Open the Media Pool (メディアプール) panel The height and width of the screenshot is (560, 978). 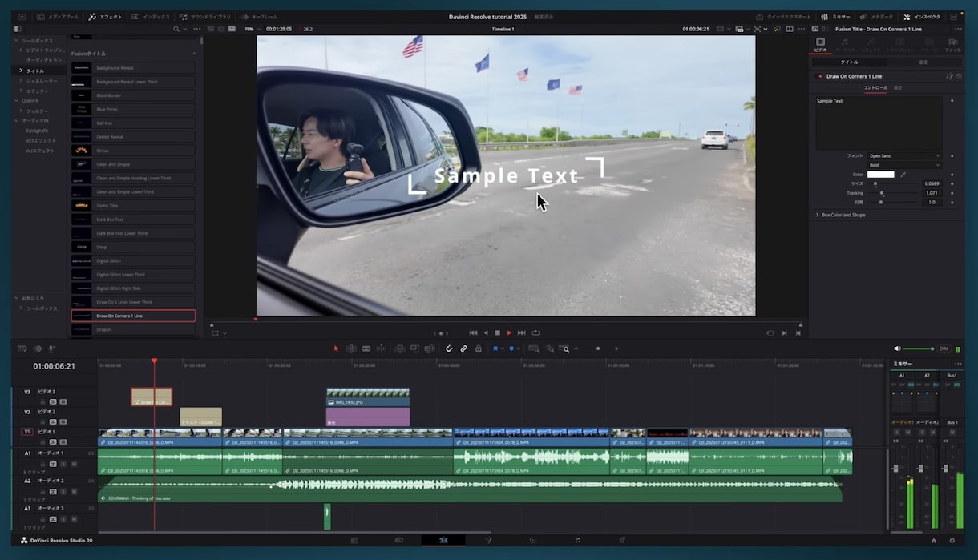[x=56, y=17]
